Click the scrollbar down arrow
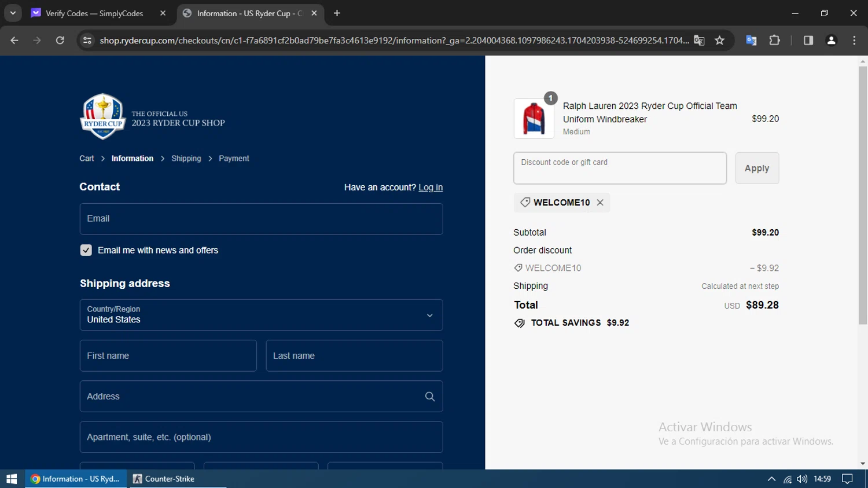Screen dimensions: 868x488 863,464
